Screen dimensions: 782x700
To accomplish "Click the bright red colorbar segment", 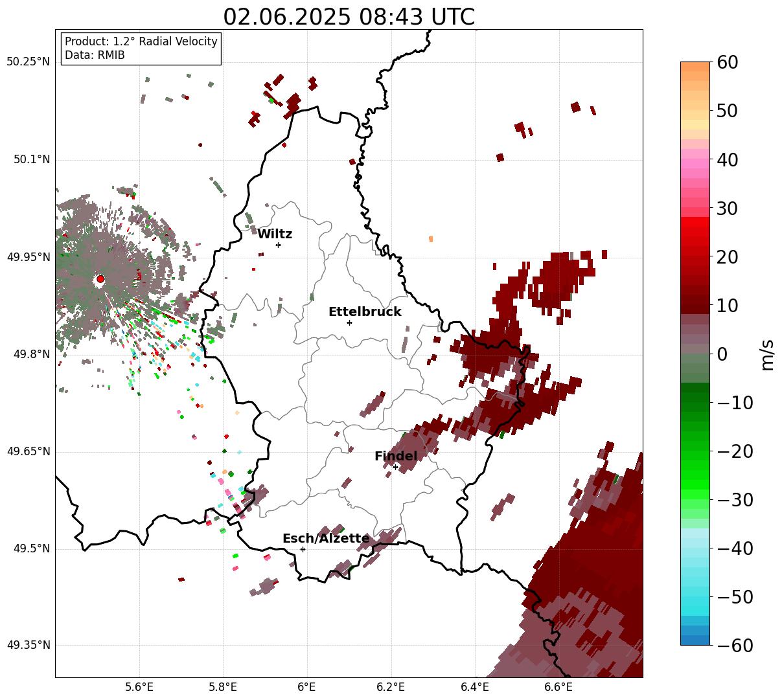I will pyautogui.click(x=695, y=222).
